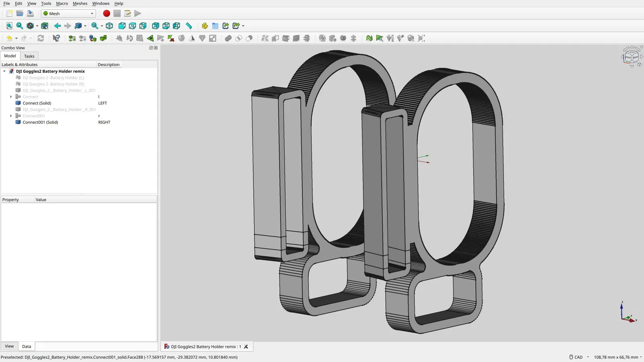Expand the Connect tree item

[x=11, y=97]
